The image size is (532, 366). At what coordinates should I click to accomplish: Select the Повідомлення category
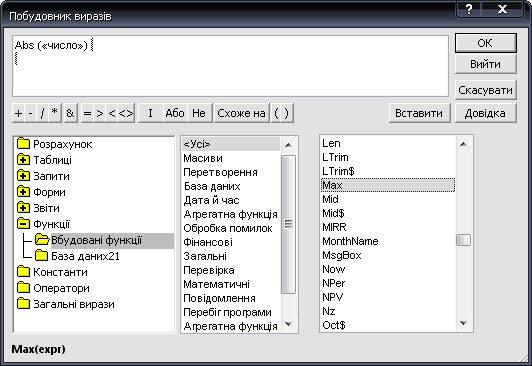point(231,298)
